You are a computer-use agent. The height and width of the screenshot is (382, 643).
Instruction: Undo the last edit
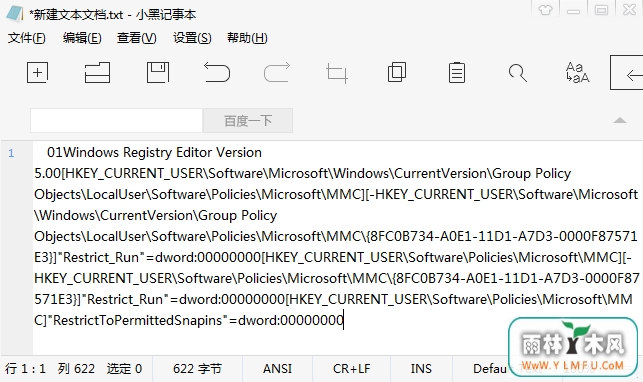pyautogui.click(x=217, y=72)
